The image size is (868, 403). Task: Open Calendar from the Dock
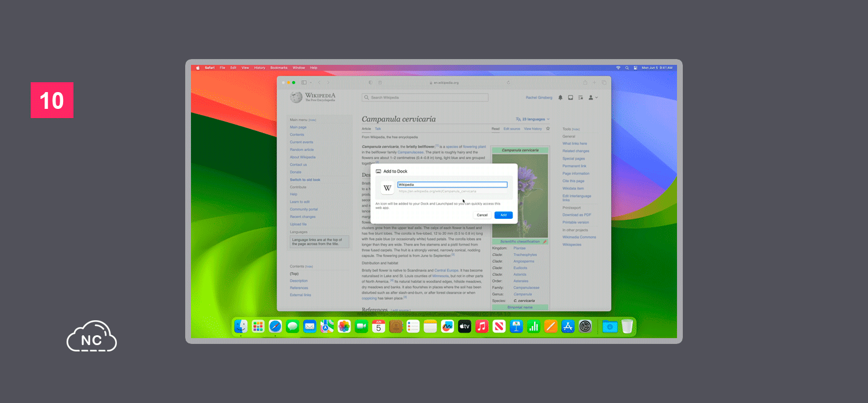click(x=378, y=327)
